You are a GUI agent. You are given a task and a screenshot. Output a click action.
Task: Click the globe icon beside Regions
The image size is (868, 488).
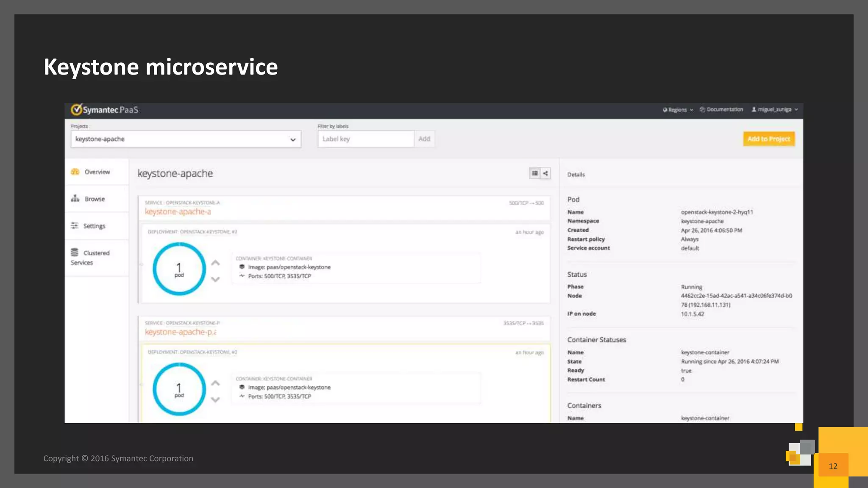[665, 110]
